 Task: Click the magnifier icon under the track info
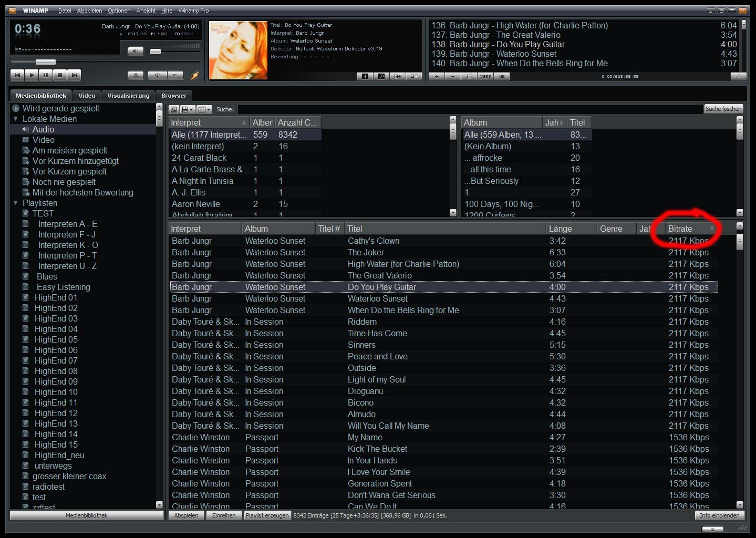point(381,76)
